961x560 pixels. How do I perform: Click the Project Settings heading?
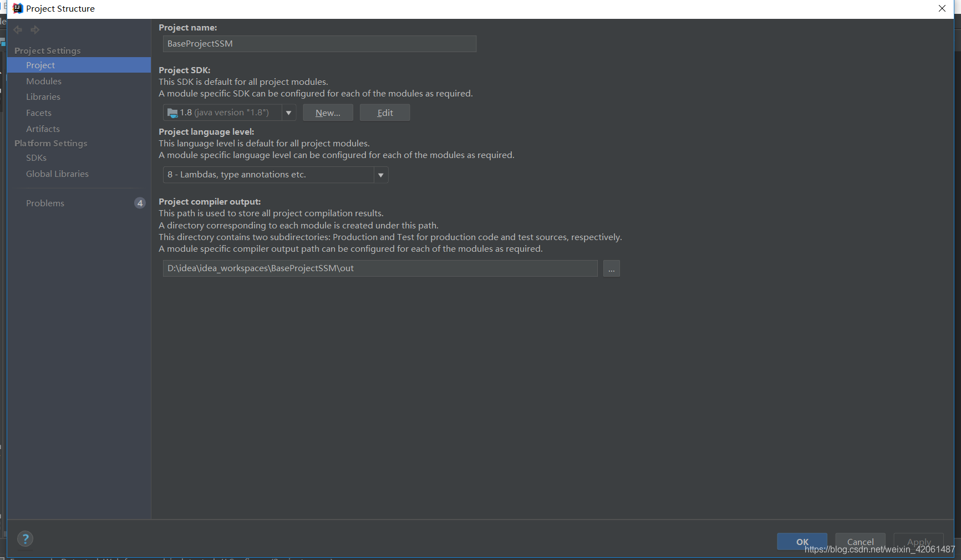(48, 50)
